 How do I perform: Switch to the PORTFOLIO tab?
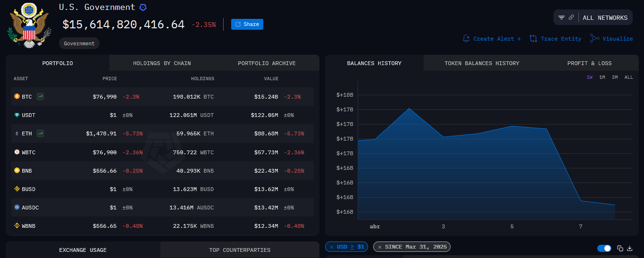pos(58,63)
